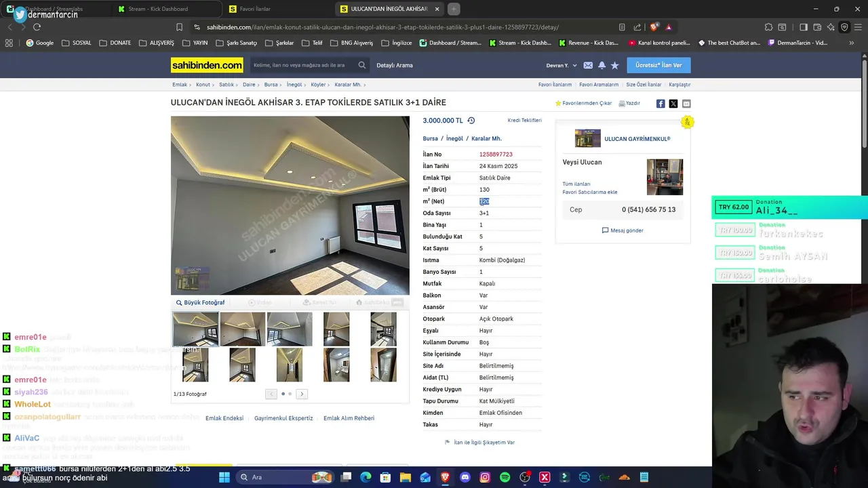Click the İnegöl location link
868x488 pixels.
coord(454,138)
